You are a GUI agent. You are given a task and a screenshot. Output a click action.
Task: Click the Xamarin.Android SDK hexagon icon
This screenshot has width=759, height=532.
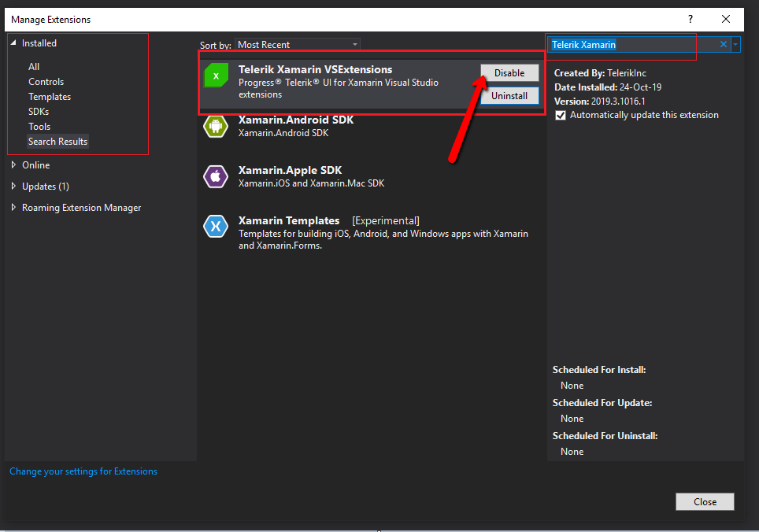pyautogui.click(x=216, y=126)
